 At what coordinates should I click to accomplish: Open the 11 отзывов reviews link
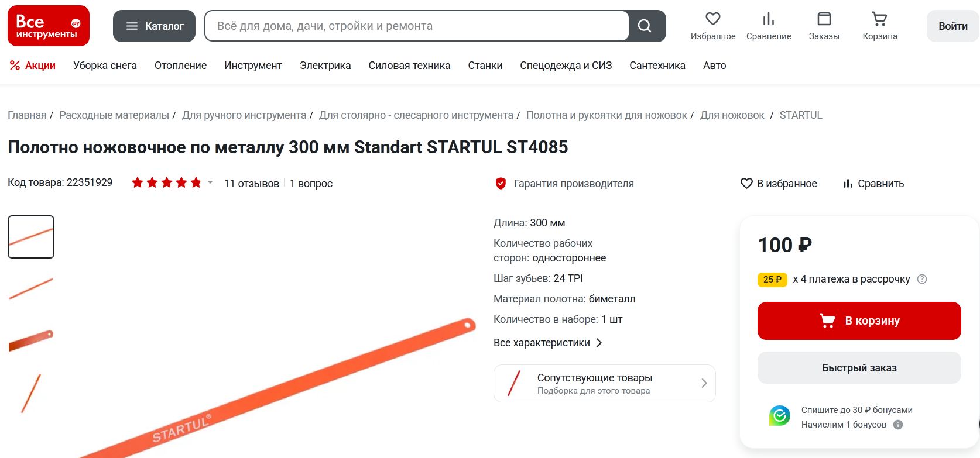(251, 184)
